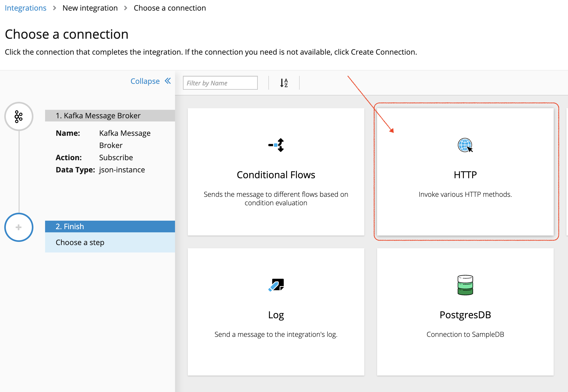
Task: Click the HTTP globe icon
Action: [x=465, y=145]
